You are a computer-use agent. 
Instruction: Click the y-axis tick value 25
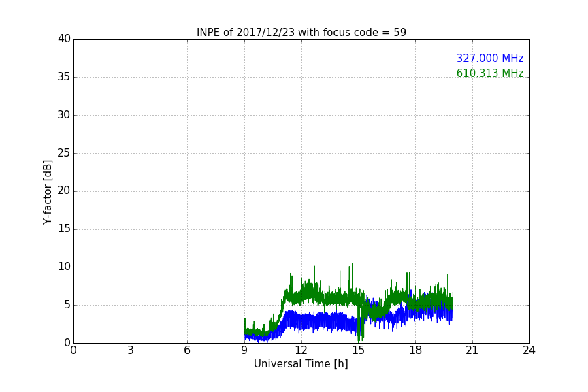pyautogui.click(x=64, y=152)
